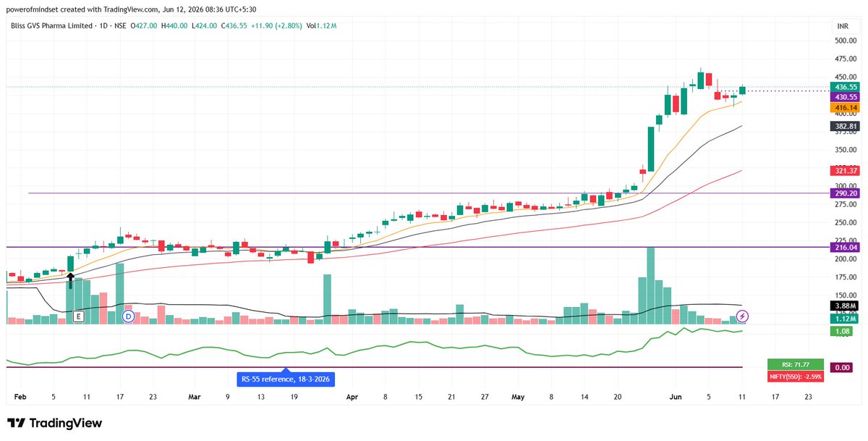This screenshot has width=868, height=441.
Task: Click the '3.88M' volume average label
Action: coord(846,306)
